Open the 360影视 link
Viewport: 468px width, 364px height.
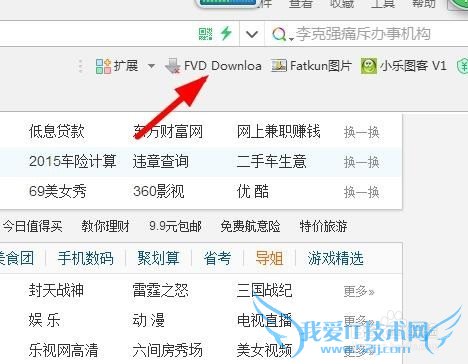point(158,191)
